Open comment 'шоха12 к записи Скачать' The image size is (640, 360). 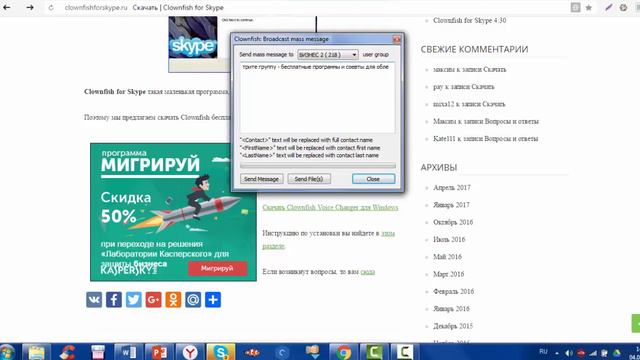469,104
